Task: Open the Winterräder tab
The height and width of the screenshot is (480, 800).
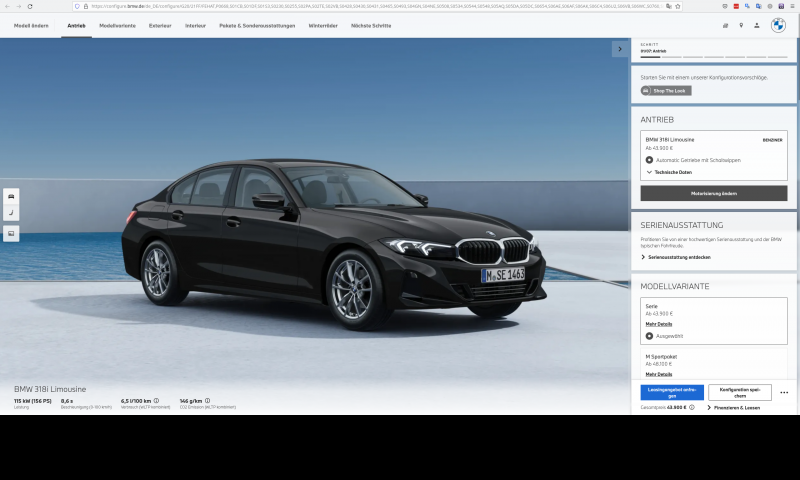Action: pyautogui.click(x=323, y=26)
